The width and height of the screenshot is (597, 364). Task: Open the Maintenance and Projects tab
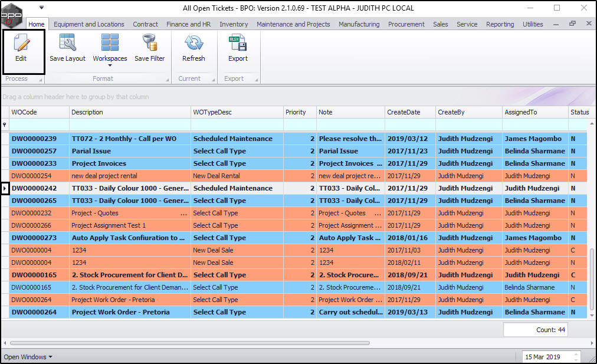[x=293, y=24]
